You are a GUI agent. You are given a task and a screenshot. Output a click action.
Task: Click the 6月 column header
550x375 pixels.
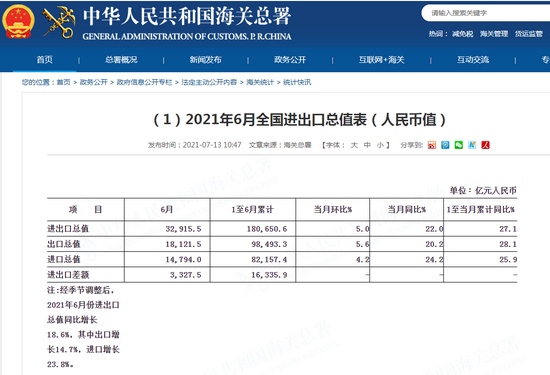point(167,209)
